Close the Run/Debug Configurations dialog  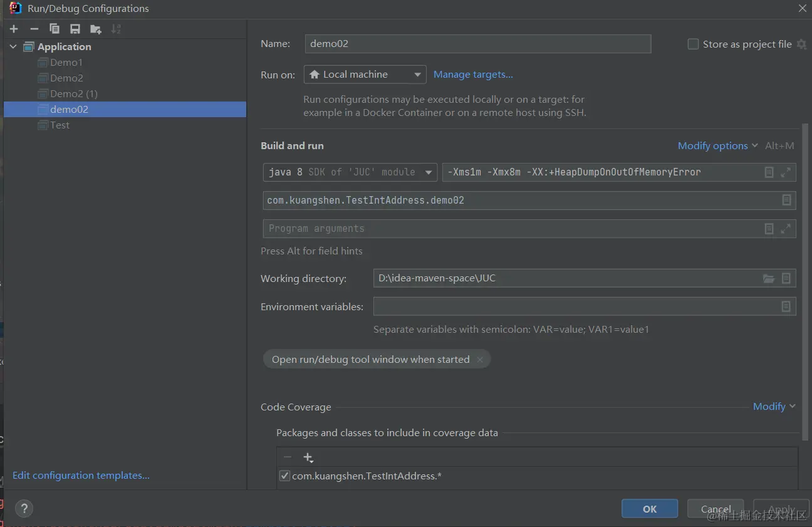coord(802,8)
